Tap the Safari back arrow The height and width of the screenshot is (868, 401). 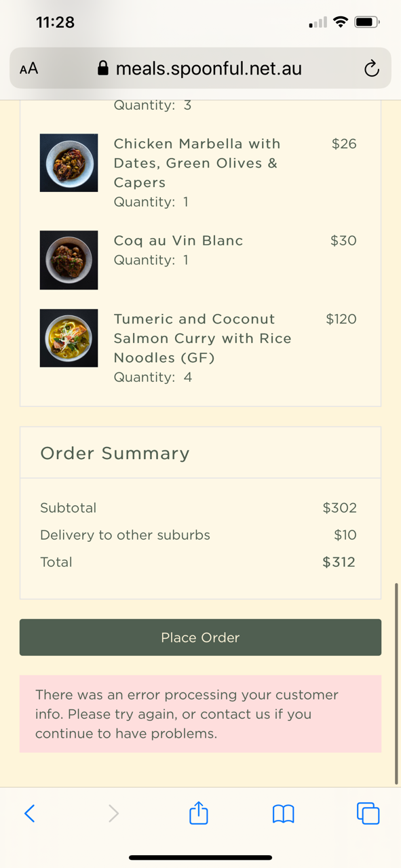(29, 813)
